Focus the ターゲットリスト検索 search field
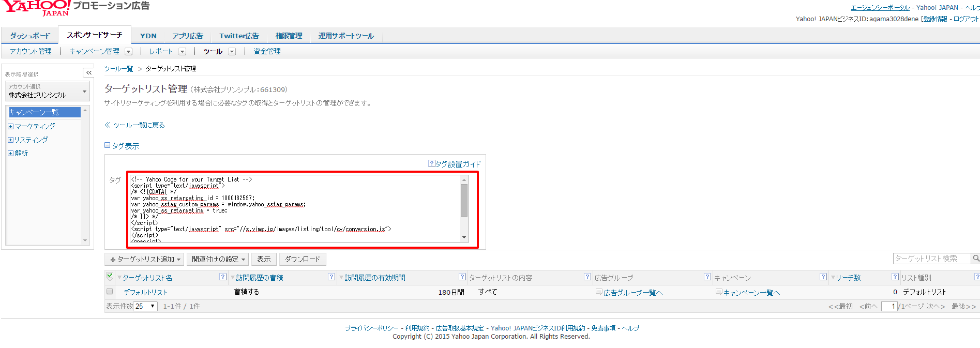The width and height of the screenshot is (980, 348). [x=931, y=259]
